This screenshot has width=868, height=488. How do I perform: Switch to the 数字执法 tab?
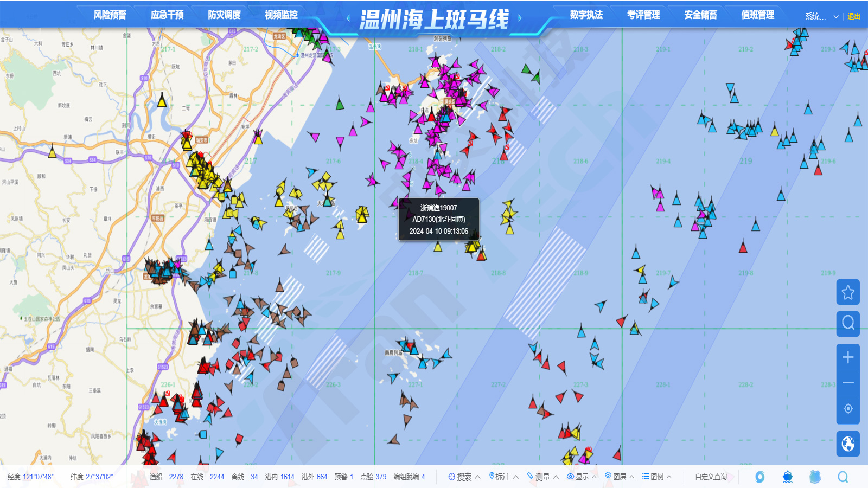click(x=585, y=15)
